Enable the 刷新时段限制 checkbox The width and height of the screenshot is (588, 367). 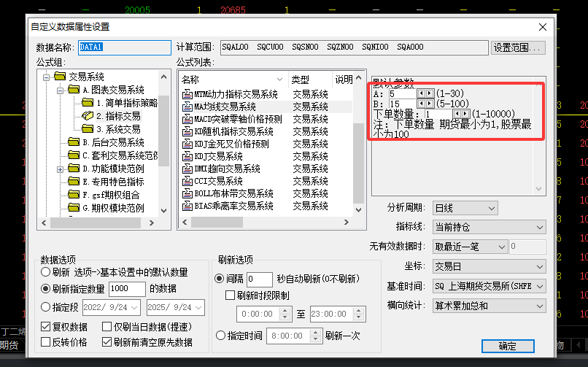(230, 295)
